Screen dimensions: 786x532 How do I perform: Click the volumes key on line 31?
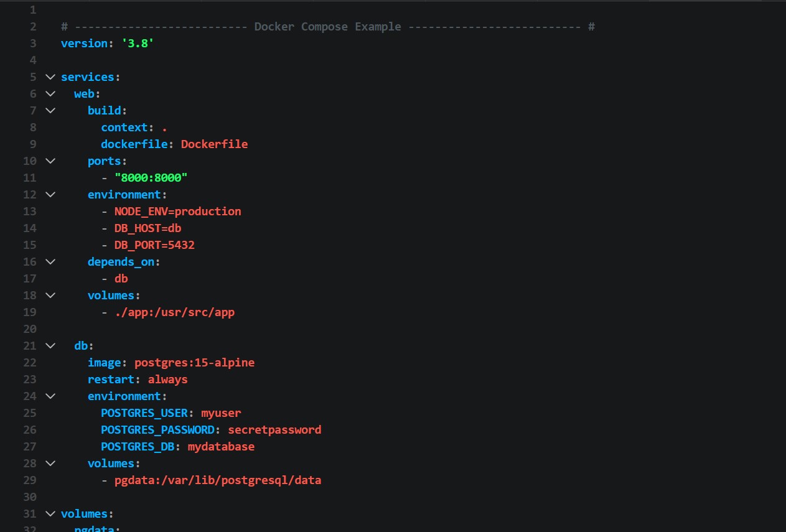click(84, 514)
